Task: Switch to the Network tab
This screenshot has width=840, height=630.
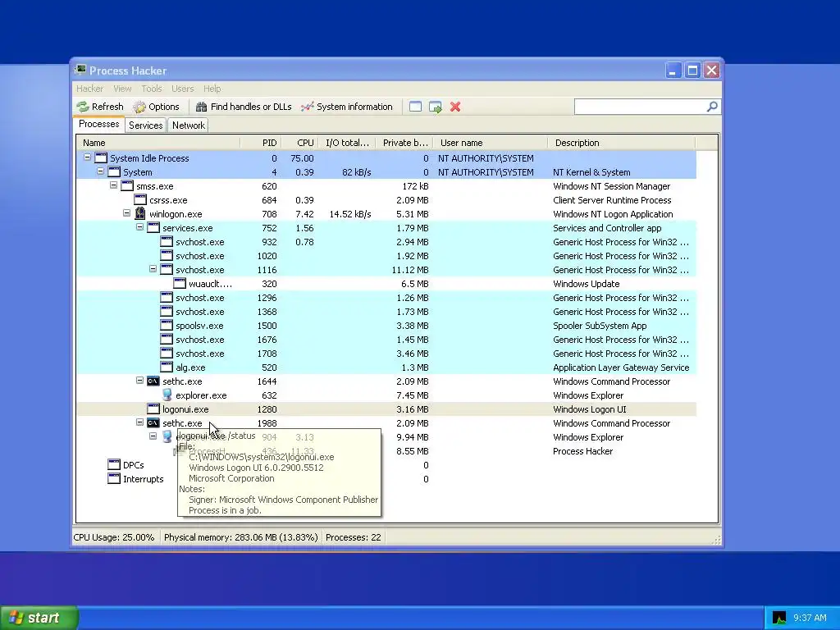Action: pos(189,126)
